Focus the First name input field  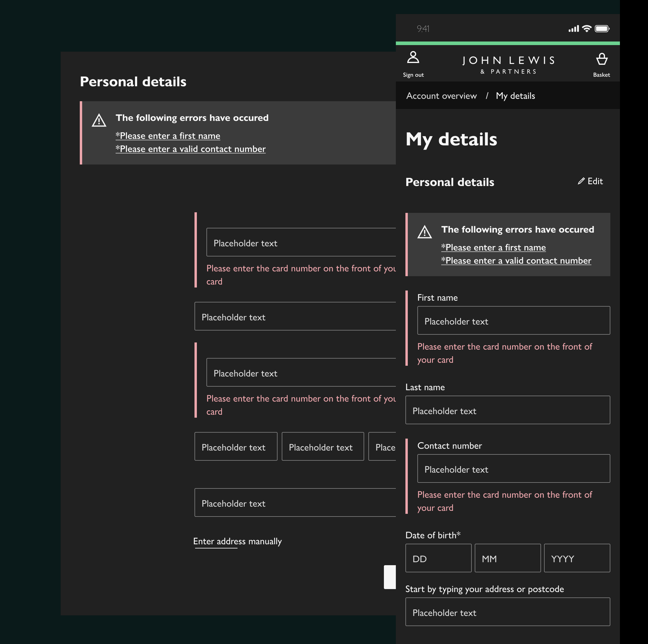(513, 320)
